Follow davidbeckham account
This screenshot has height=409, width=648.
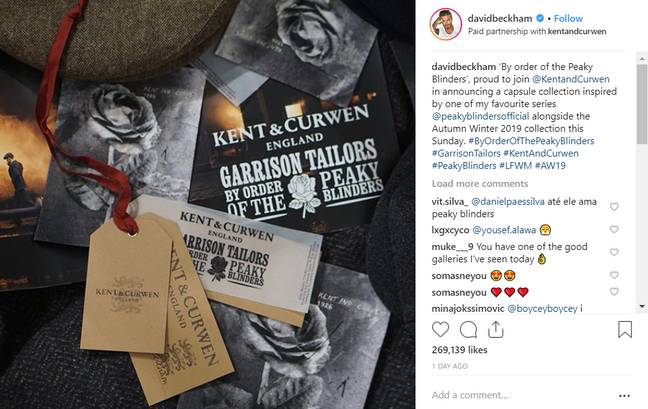pos(568,18)
